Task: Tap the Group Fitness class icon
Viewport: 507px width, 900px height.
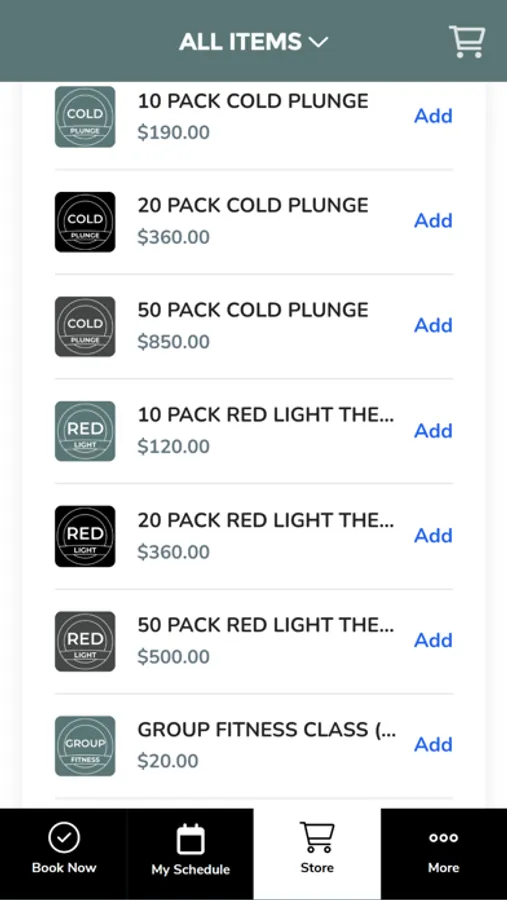Action: (x=85, y=746)
